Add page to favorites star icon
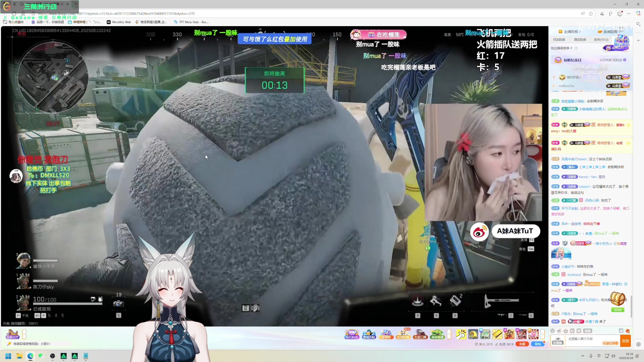 tap(591, 13)
